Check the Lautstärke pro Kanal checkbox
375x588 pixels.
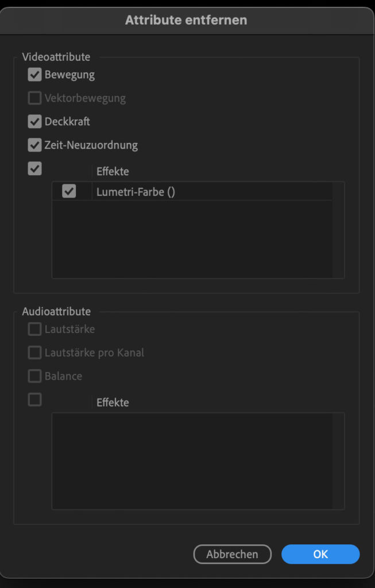(35, 353)
